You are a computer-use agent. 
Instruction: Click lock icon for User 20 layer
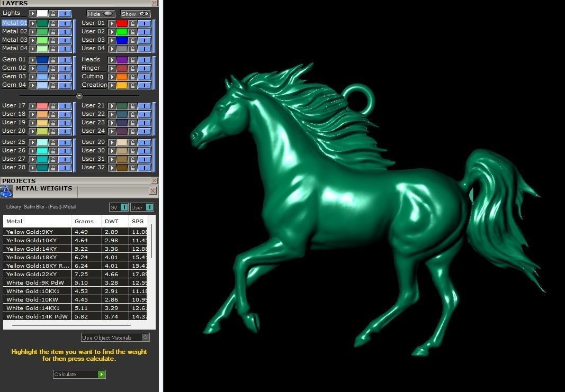pos(53,131)
